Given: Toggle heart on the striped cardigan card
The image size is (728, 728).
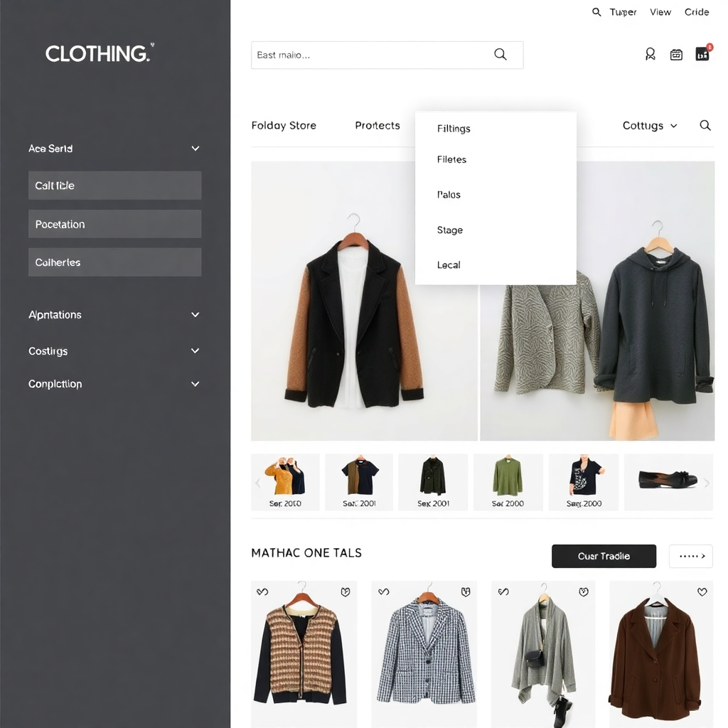Looking at the screenshot, I should (x=345, y=591).
